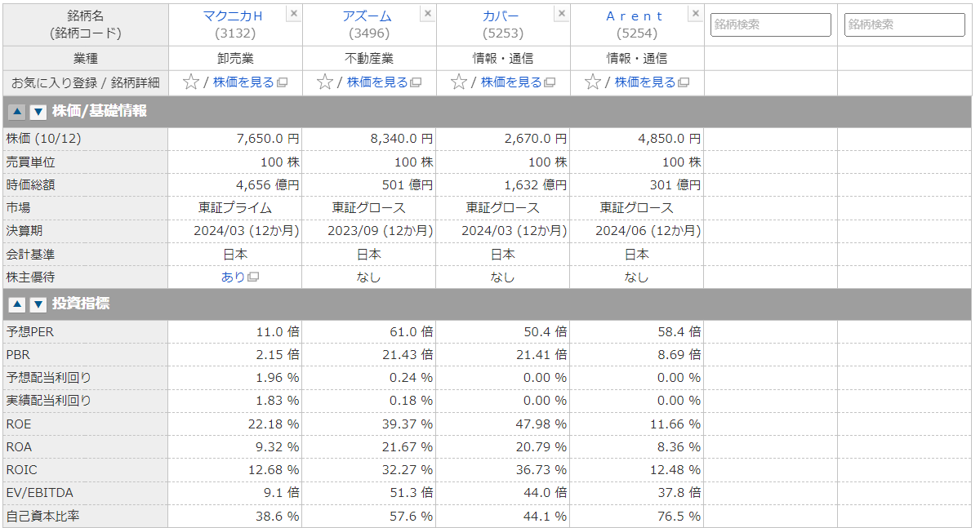The image size is (980, 528).
Task: Open Arent stock name link
Action: pos(635,16)
